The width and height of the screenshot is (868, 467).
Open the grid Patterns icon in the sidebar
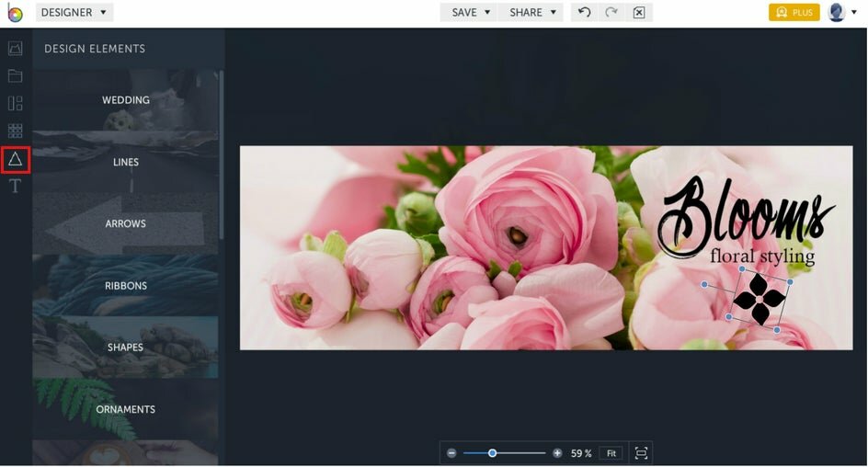point(15,131)
